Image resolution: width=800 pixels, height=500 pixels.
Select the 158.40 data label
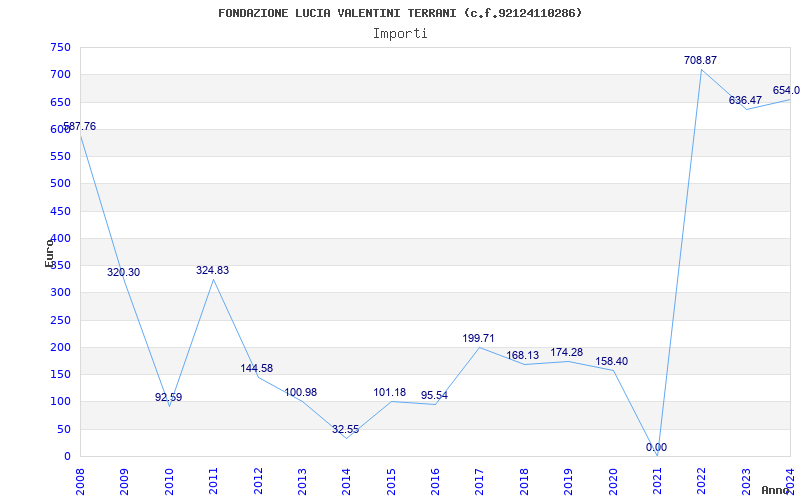click(x=611, y=362)
